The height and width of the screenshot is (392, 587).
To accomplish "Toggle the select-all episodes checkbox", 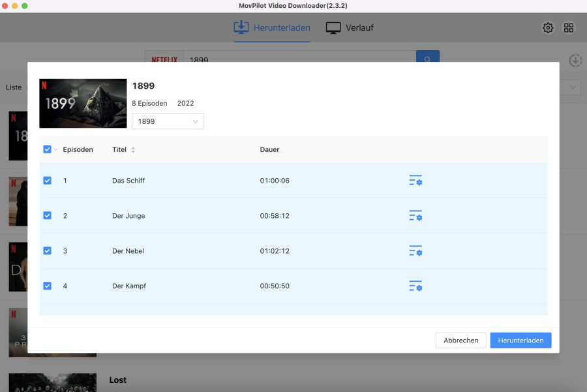I will 47,149.
